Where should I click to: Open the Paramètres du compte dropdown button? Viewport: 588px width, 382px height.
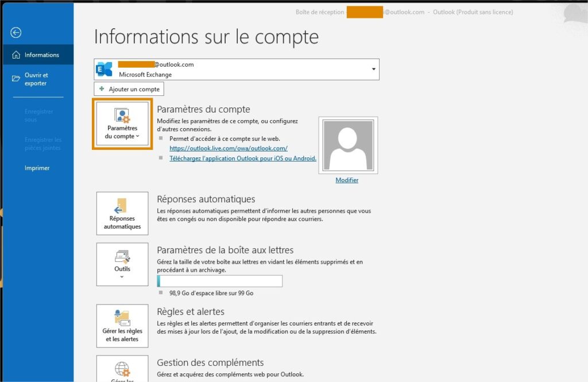pyautogui.click(x=122, y=124)
